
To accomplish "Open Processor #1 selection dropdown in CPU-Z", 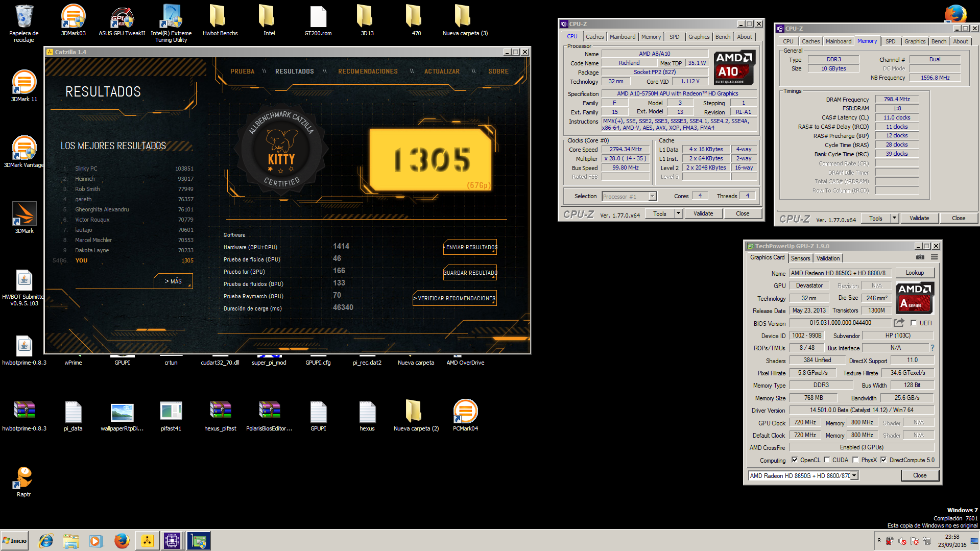I will [652, 197].
